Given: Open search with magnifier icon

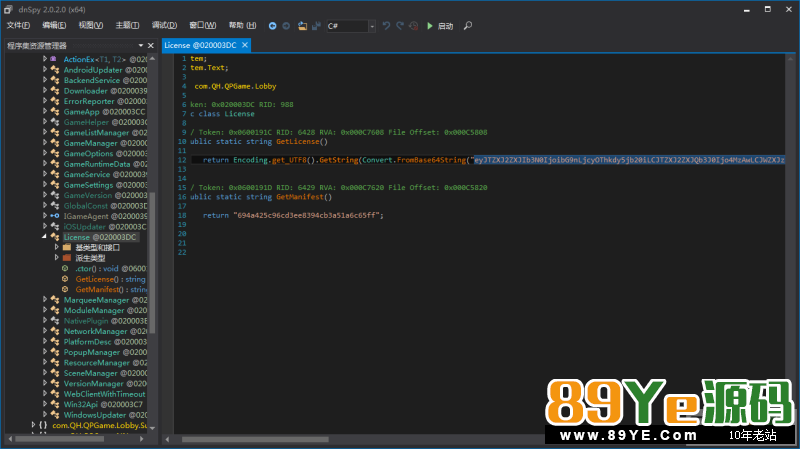Looking at the screenshot, I should 468,26.
